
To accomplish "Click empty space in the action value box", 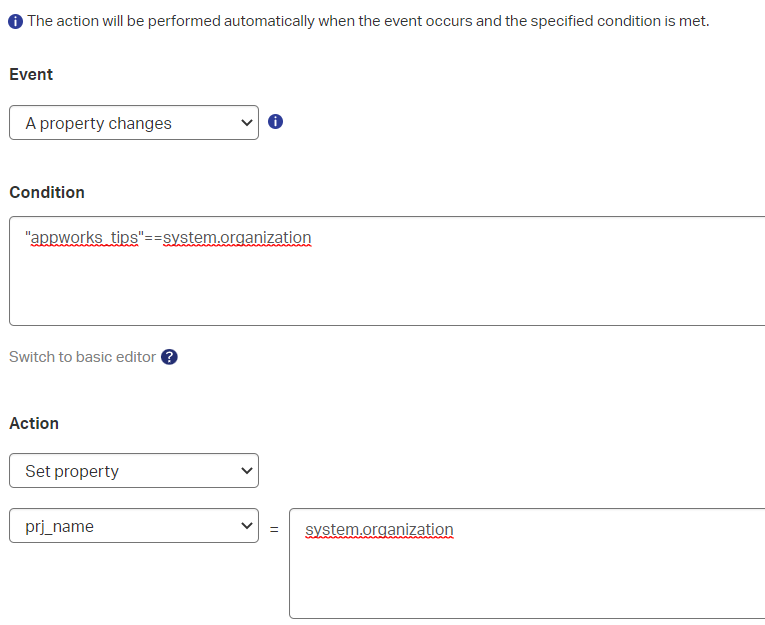I will coord(520,585).
